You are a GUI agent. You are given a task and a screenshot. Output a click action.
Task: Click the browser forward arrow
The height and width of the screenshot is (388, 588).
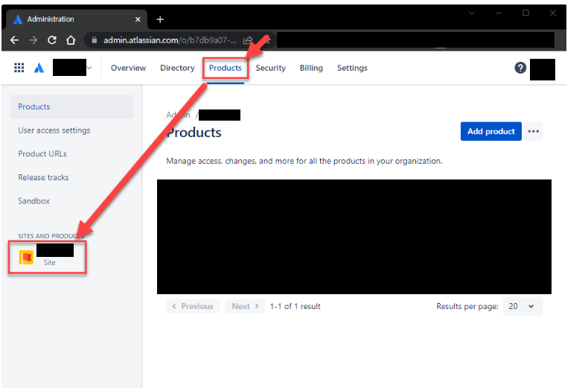tap(33, 40)
